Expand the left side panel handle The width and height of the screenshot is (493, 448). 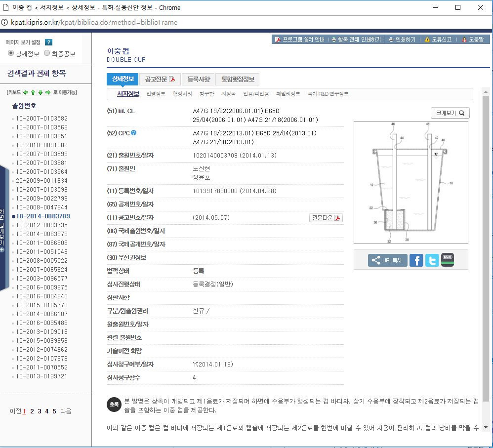coord(2,227)
